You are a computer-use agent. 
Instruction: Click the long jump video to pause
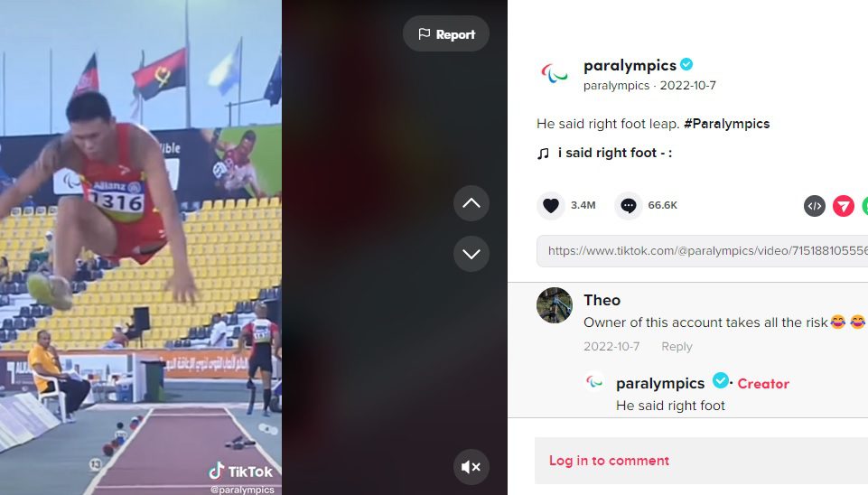pos(141,247)
